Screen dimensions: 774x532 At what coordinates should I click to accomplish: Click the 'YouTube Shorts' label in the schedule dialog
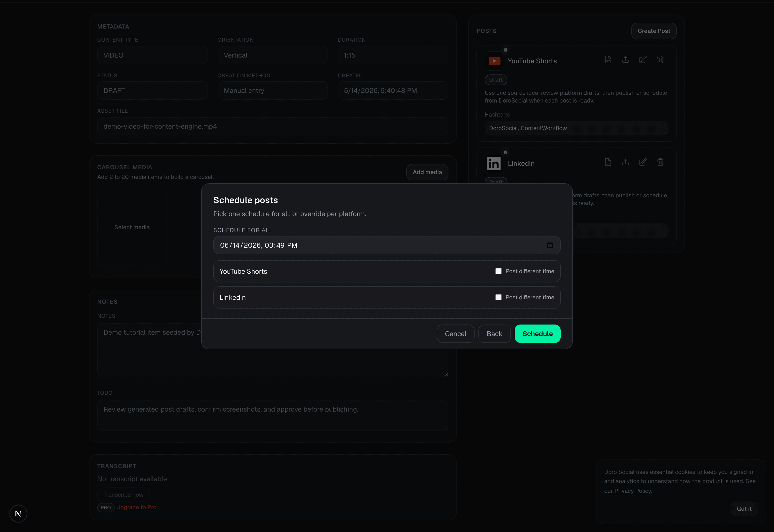243,271
